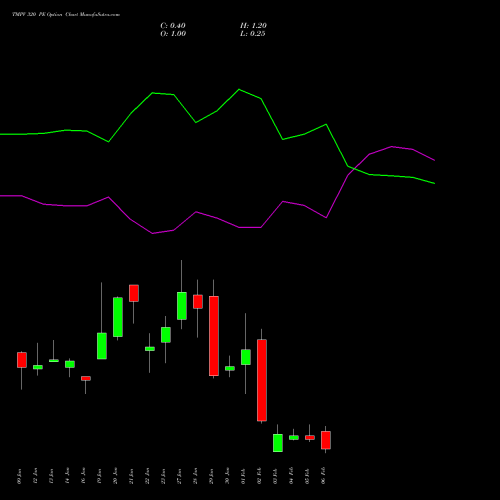Image resolution: width=500 pixels, height=500 pixels.
Task: Click the chart title text at top left
Action: (x=66, y=15)
